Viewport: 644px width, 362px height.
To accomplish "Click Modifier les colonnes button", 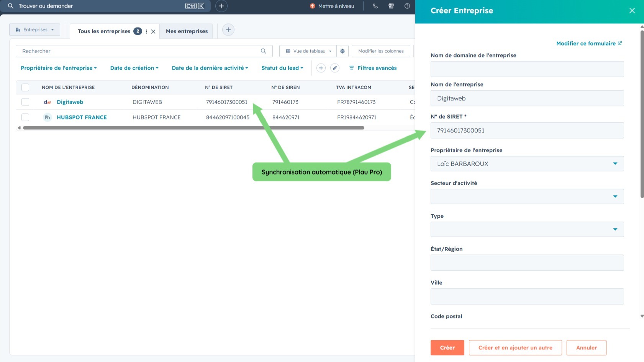I will pos(381,51).
